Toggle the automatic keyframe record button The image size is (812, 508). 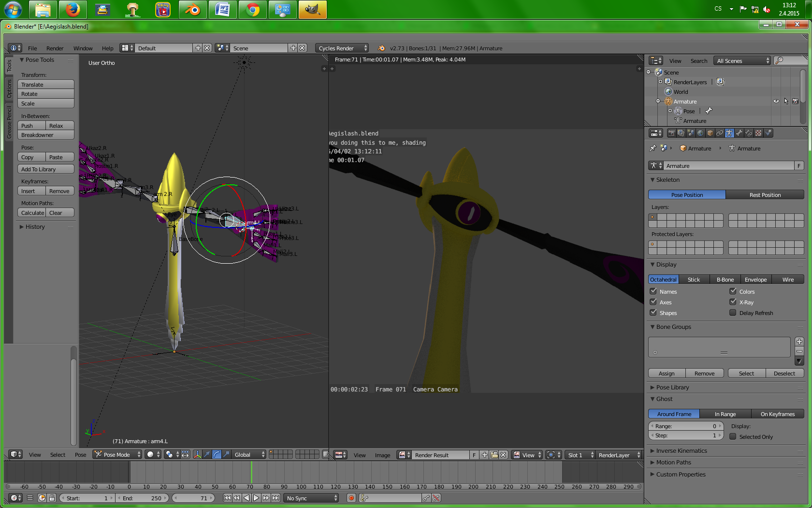click(351, 498)
